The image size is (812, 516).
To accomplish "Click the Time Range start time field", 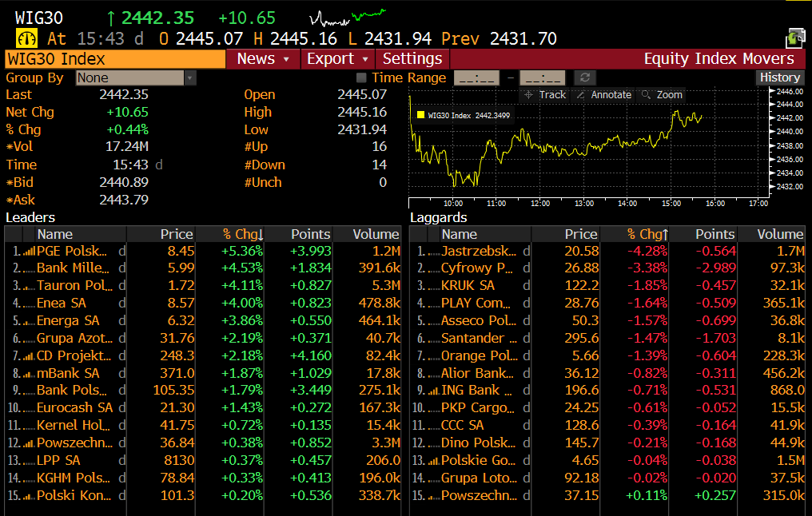I will pos(476,77).
